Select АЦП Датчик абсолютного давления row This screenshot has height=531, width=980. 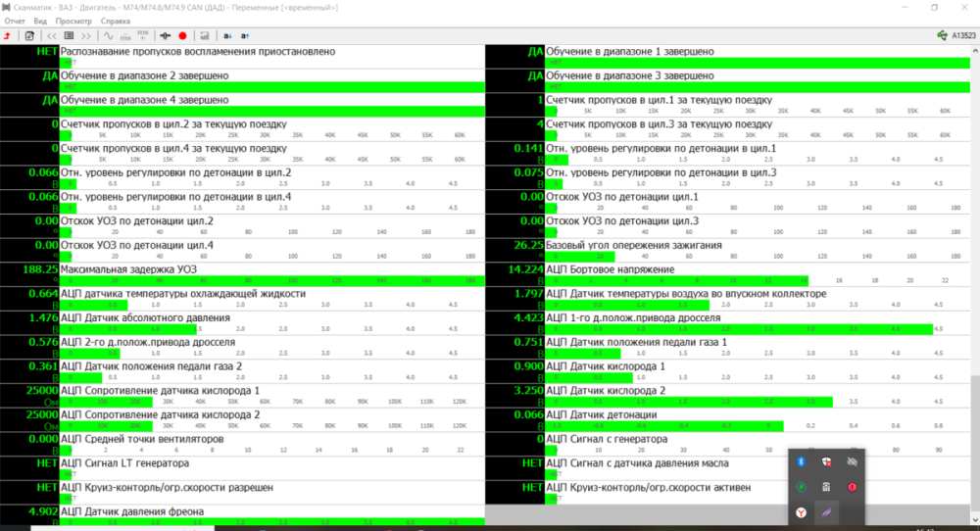click(x=242, y=323)
